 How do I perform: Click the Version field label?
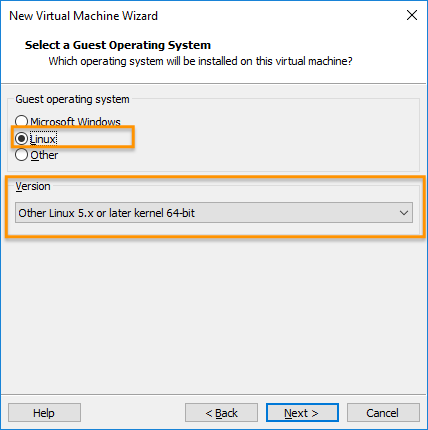(33, 186)
